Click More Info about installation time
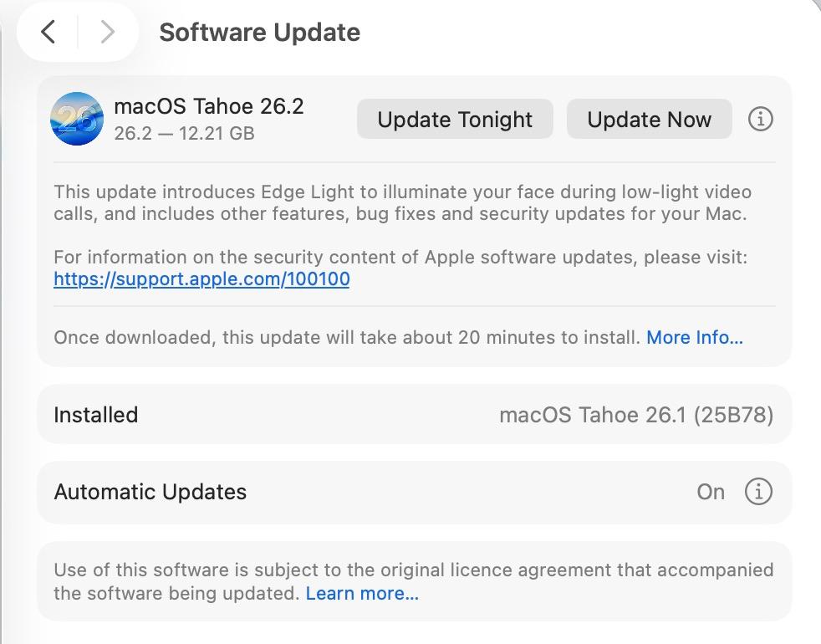This screenshot has height=644, width=821. pos(695,337)
